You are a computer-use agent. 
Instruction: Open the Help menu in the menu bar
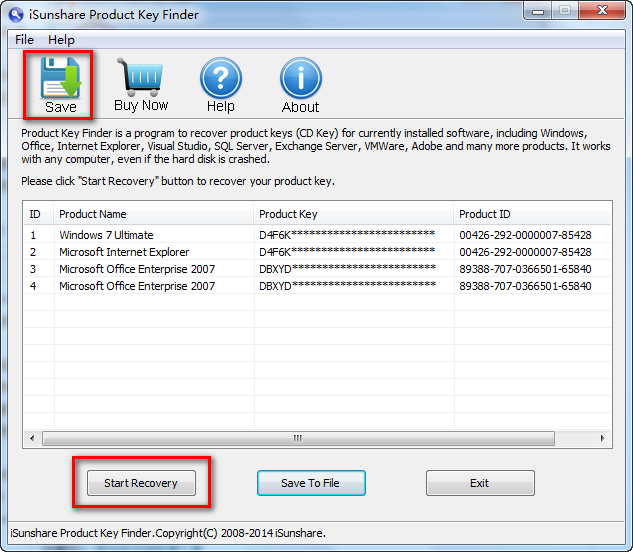click(x=61, y=40)
